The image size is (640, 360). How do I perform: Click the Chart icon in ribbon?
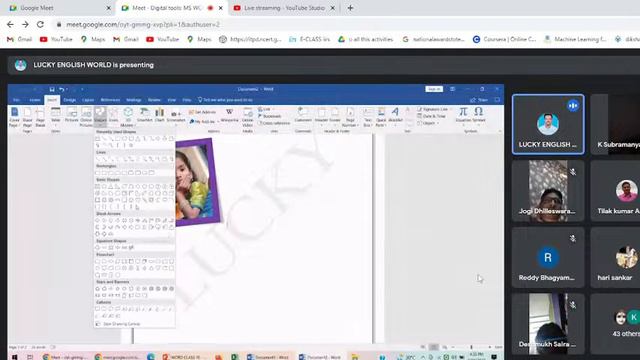click(160, 115)
